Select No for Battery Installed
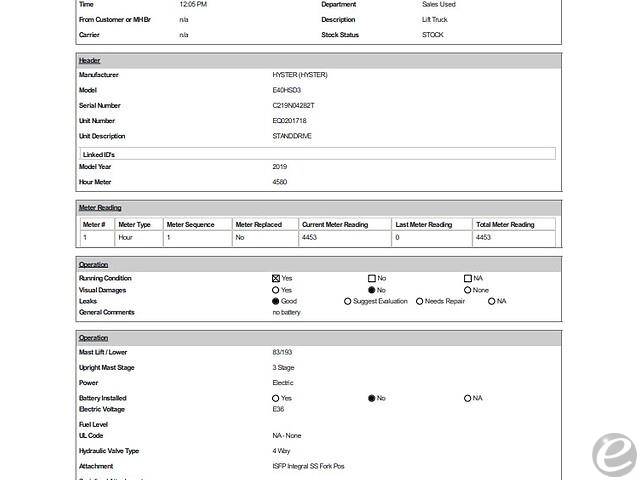Viewport: 640px width, 480px height. point(371,398)
